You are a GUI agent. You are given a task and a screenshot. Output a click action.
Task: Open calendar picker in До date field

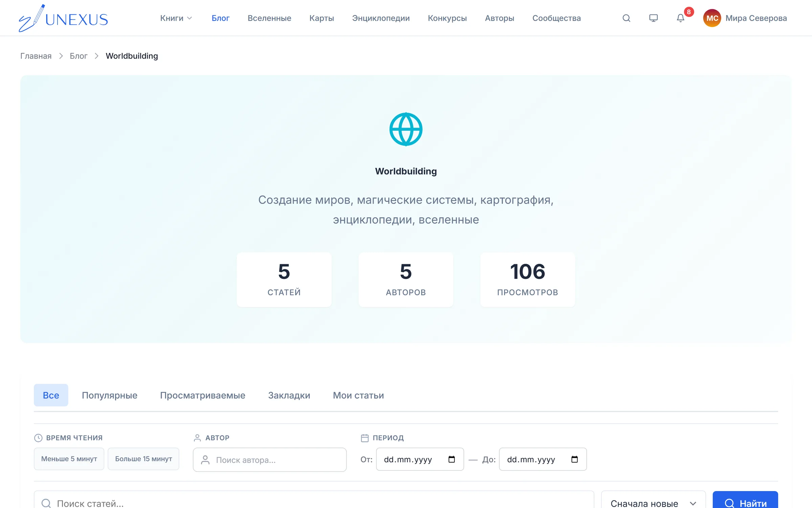tap(574, 459)
